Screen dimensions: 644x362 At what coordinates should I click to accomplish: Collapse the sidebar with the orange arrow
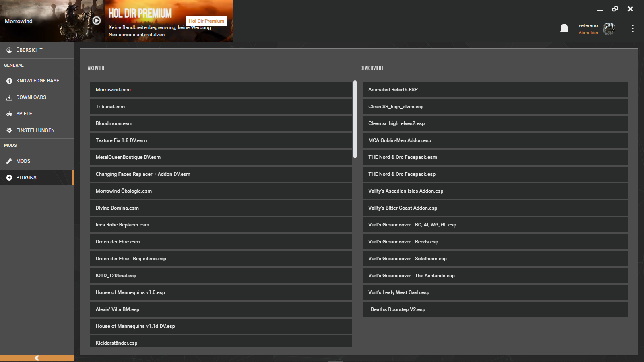click(x=37, y=358)
